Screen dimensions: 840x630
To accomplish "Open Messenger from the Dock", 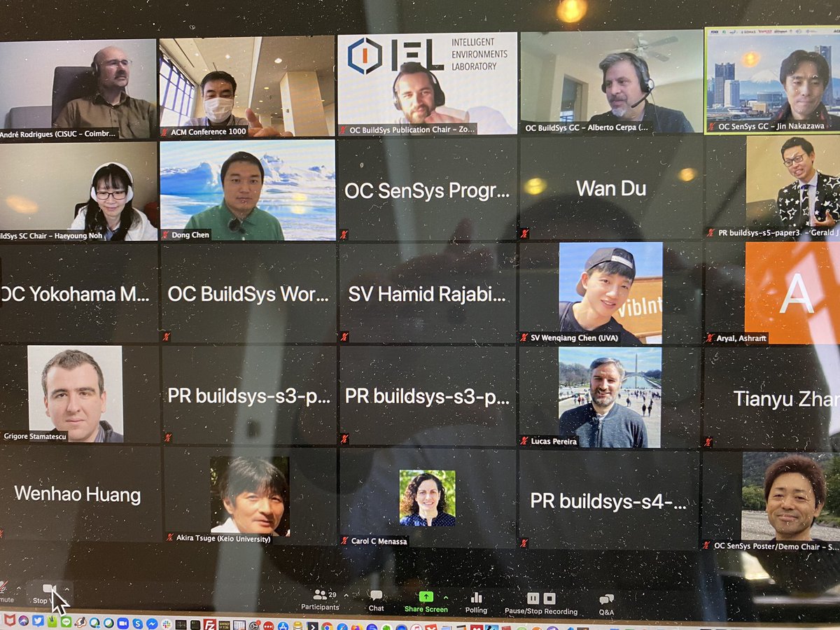I will pos(151,624).
